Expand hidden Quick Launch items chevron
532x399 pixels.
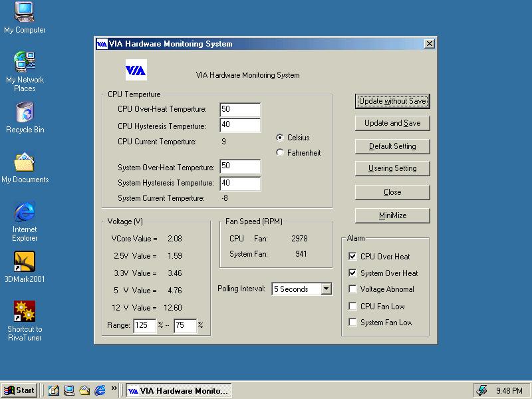(x=114, y=388)
